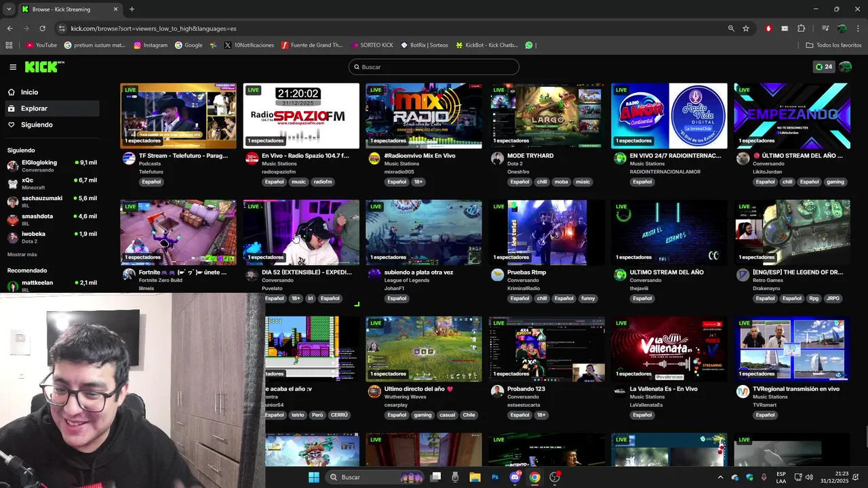This screenshot has height=488, width=868.
Task: Open the Retro Games category link
Action: click(768, 281)
